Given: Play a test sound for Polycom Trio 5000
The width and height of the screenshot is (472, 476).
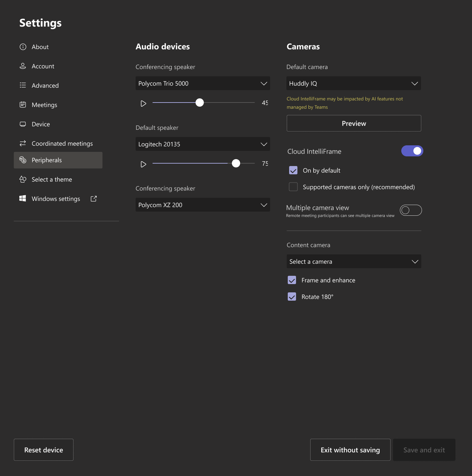Looking at the screenshot, I should click(x=143, y=103).
